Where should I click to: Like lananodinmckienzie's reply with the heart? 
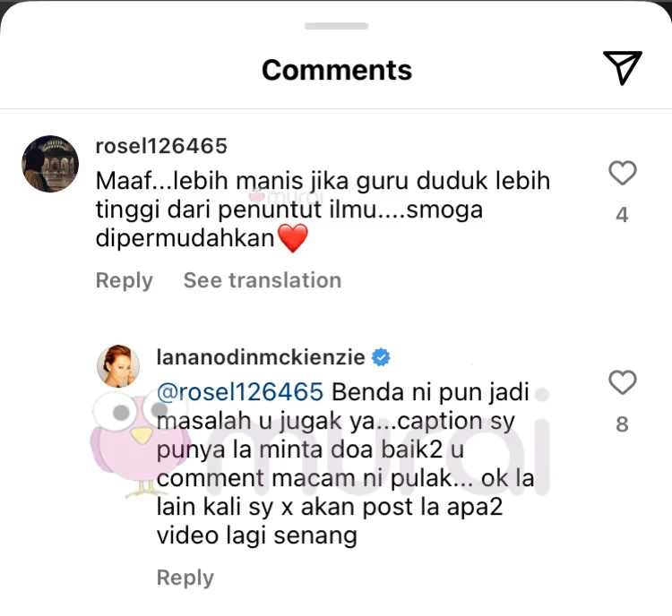622,383
